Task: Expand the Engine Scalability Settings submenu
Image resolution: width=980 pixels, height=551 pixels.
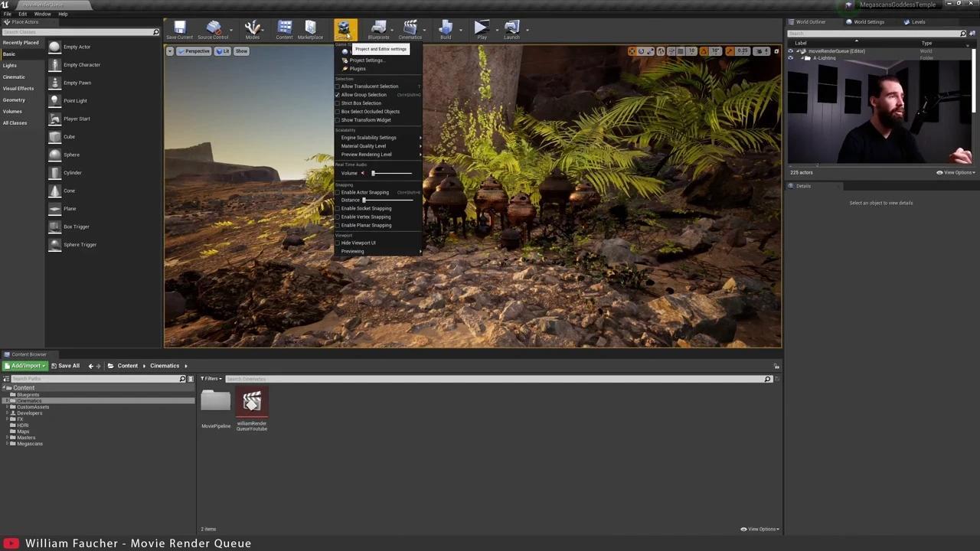Action: tap(368, 137)
